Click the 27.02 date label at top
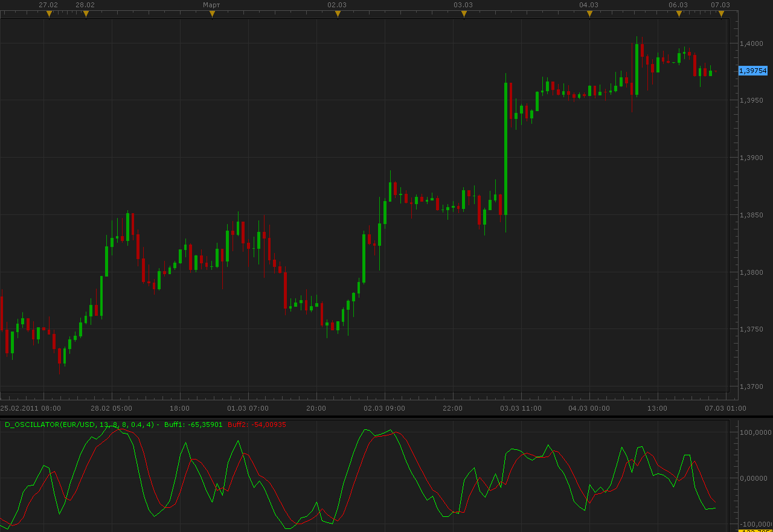Image resolution: width=773 pixels, height=532 pixels. 48,5
